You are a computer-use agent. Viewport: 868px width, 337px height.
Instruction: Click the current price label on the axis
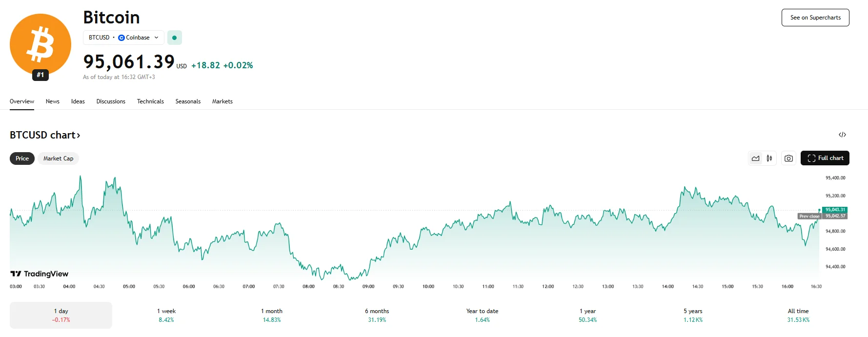coord(835,210)
